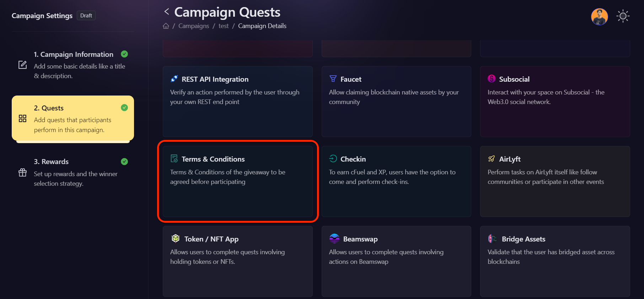
Task: Click the REST API Integration icon
Action: tap(175, 79)
